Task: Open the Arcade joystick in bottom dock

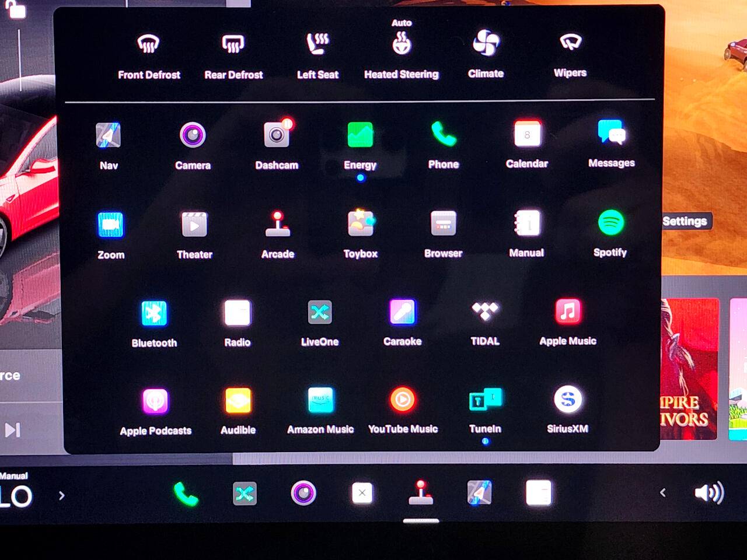Action: pyautogui.click(x=421, y=493)
